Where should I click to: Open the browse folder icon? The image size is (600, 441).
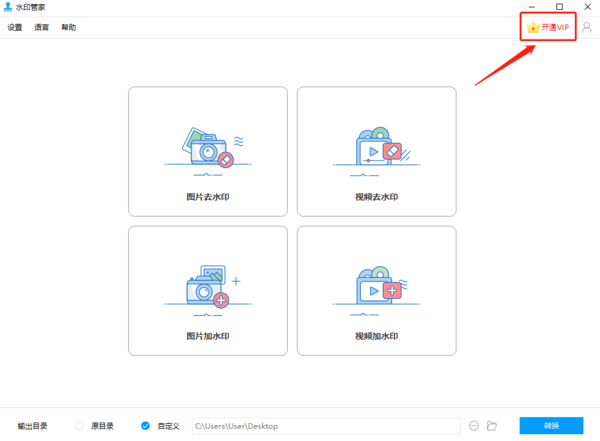[x=492, y=426]
